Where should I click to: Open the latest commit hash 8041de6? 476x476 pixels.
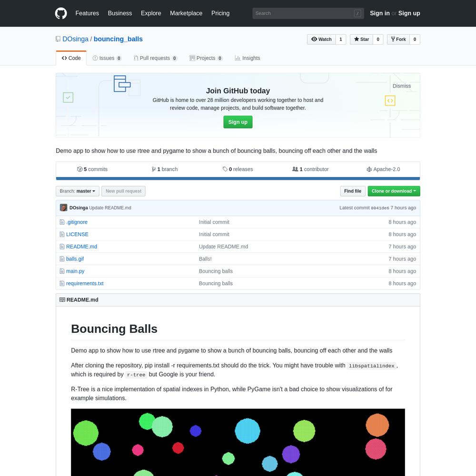(380, 208)
